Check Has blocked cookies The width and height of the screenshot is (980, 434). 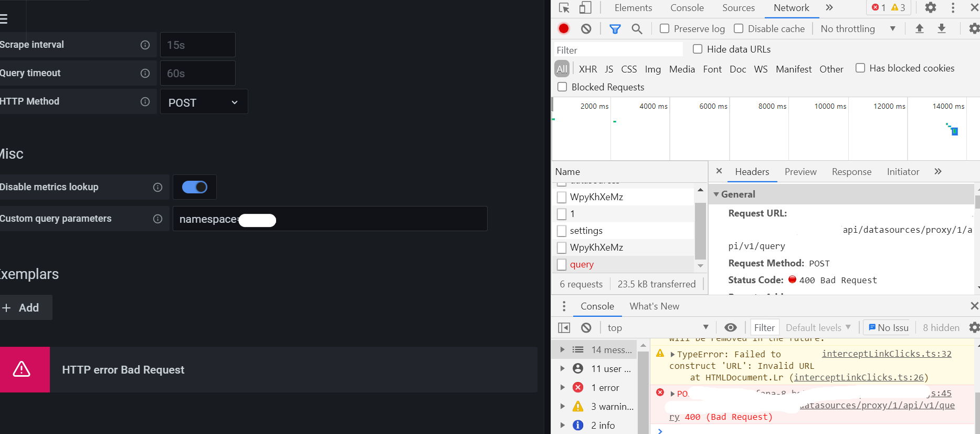[860, 68]
